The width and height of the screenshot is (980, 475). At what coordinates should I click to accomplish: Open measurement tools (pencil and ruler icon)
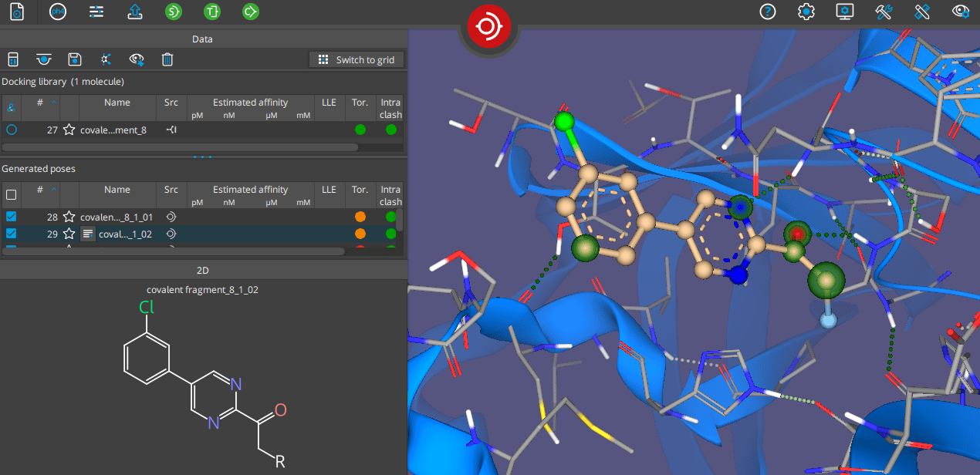(x=921, y=12)
